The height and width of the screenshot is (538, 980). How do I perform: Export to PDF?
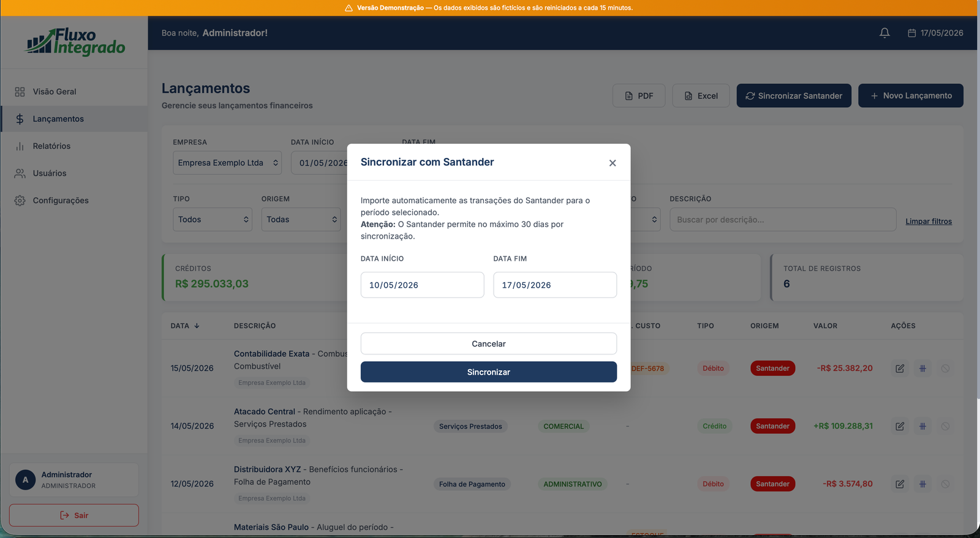tap(639, 95)
